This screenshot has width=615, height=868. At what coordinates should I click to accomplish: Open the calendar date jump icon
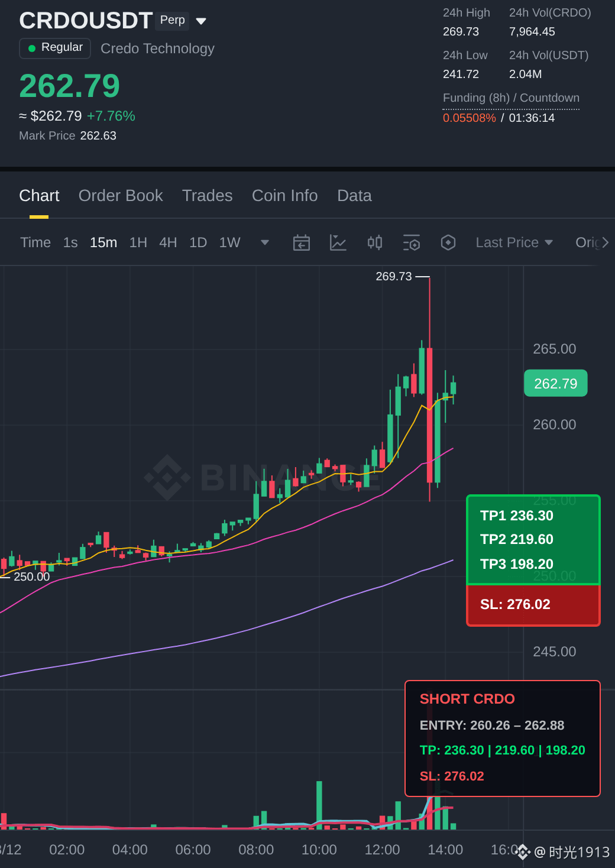point(302,242)
